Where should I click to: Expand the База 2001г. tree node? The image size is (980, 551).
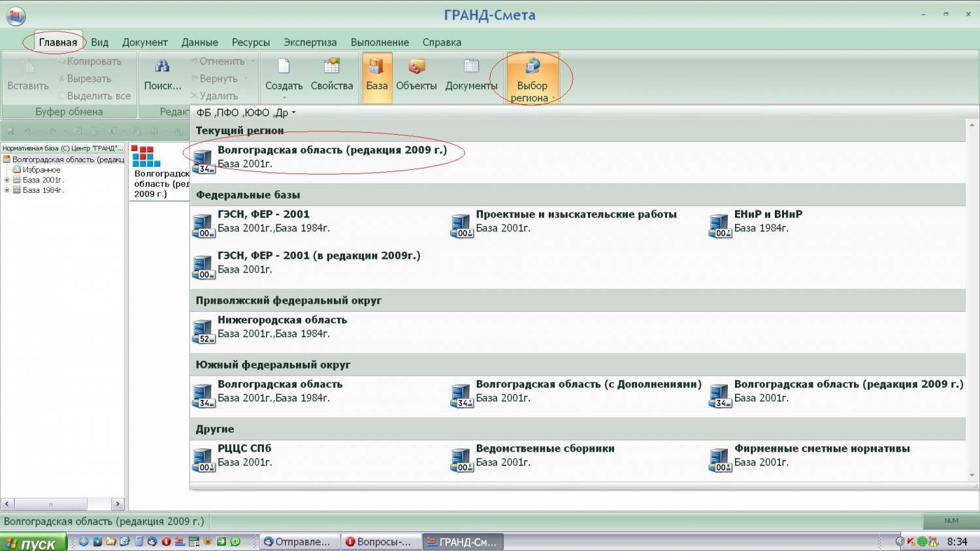point(7,180)
